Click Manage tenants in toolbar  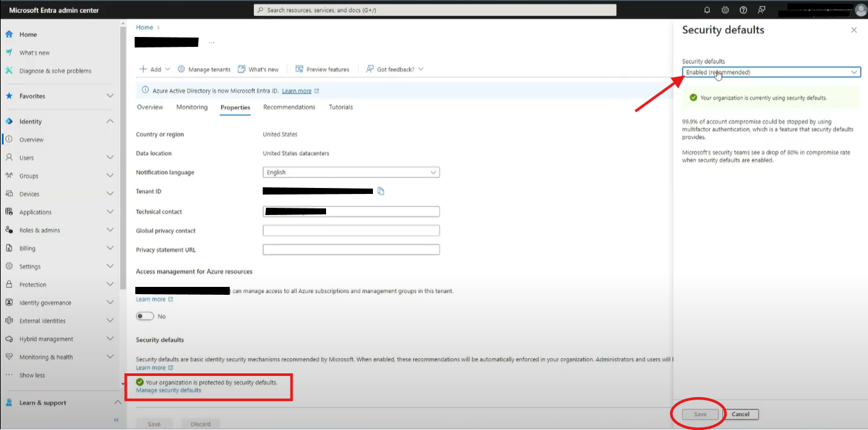[x=203, y=69]
